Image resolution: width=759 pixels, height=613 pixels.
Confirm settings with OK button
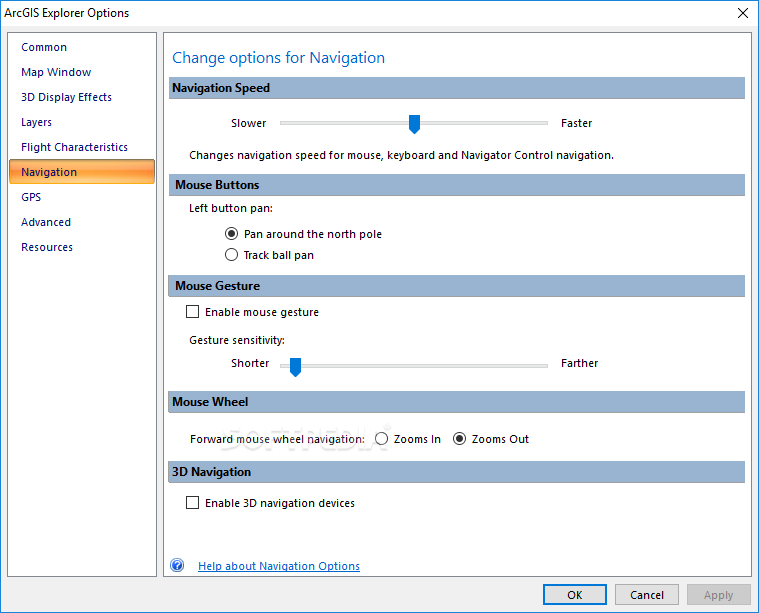pyautogui.click(x=575, y=595)
